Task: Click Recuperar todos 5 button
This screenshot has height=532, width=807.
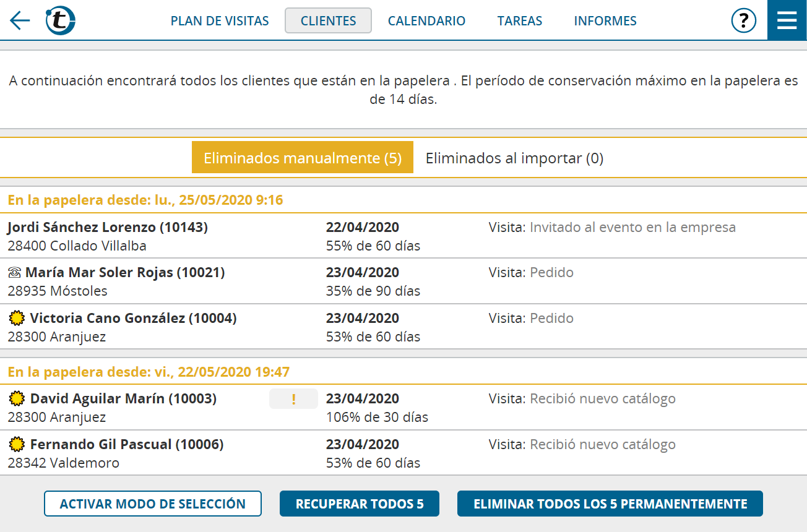Action: tap(360, 504)
